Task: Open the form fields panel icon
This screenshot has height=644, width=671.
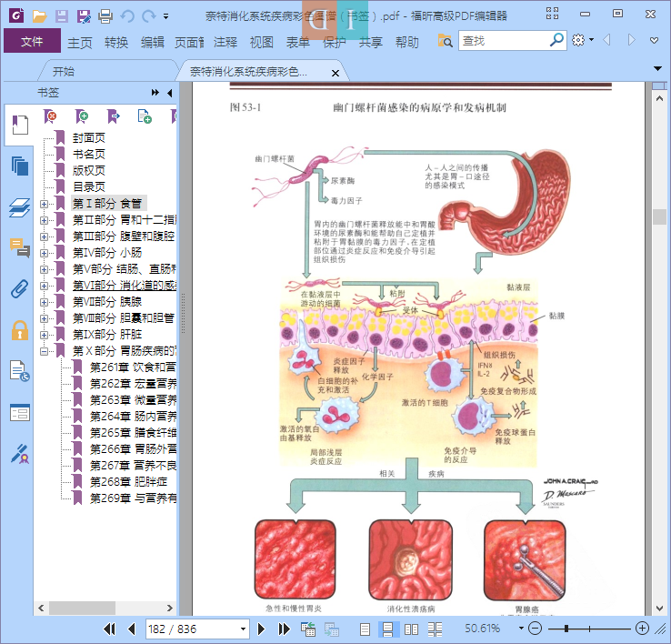Action: click(x=19, y=412)
